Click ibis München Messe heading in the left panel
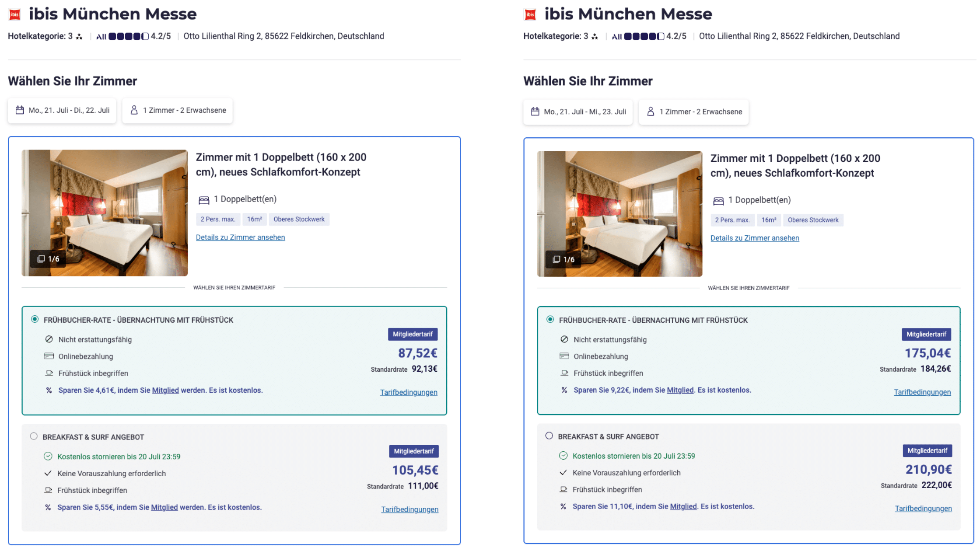This screenshot has width=980, height=551. coord(113,14)
